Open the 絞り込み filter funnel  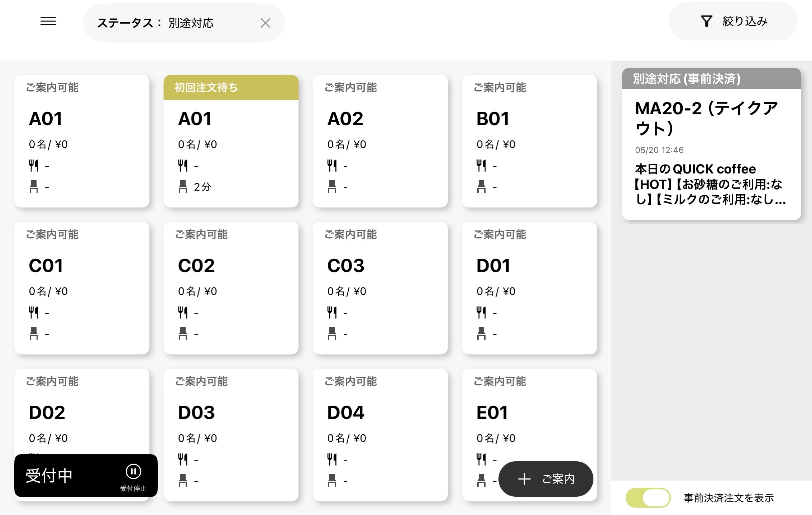706,22
